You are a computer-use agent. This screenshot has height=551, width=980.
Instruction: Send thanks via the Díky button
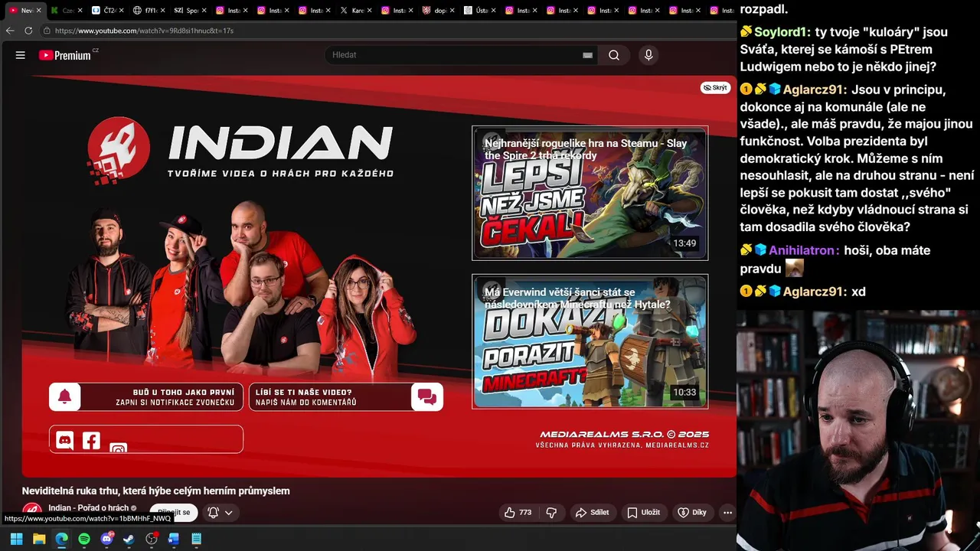(x=692, y=513)
